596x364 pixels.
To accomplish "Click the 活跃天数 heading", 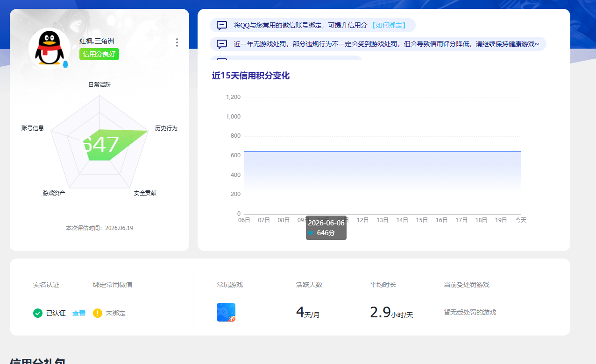I will point(309,285).
